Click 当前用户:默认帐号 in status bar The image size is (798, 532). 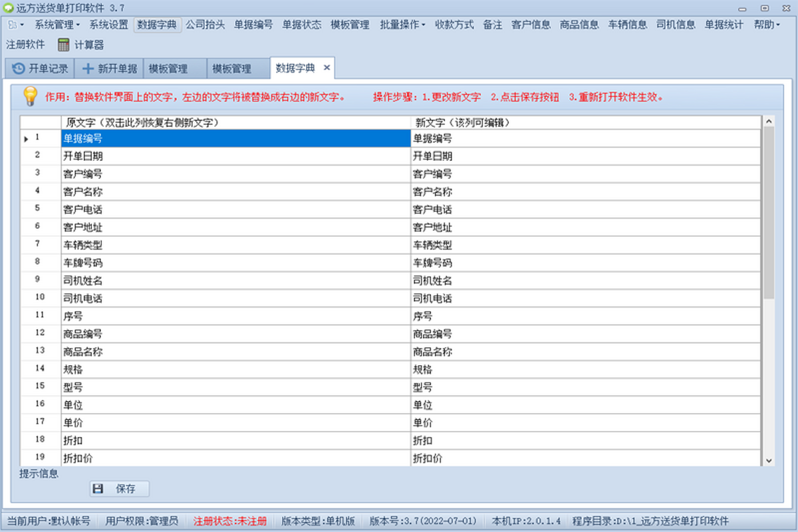click(x=49, y=521)
